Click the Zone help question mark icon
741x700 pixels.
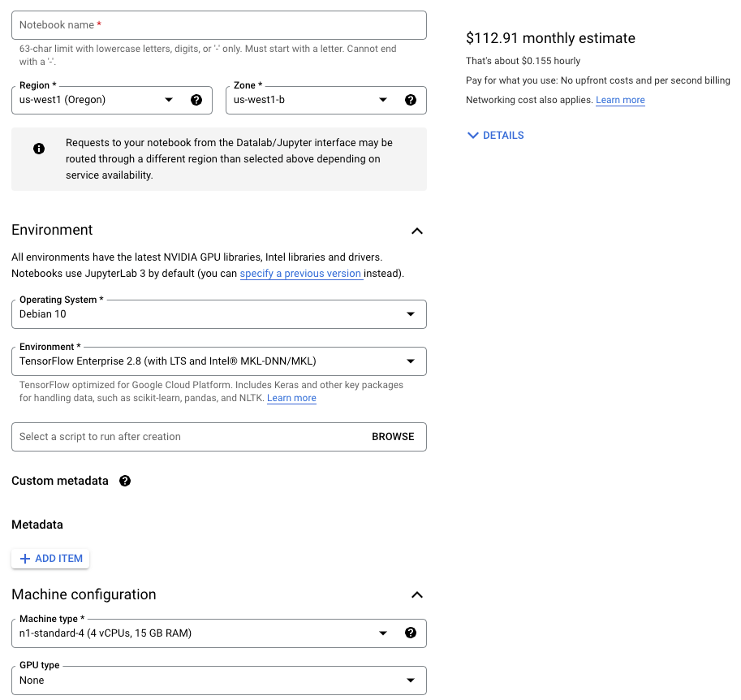[410, 100]
